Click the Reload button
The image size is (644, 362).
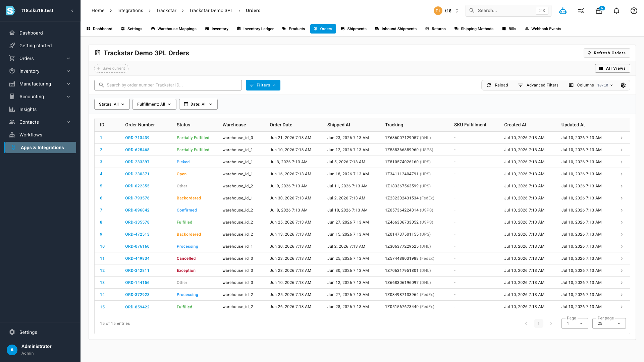coord(497,85)
